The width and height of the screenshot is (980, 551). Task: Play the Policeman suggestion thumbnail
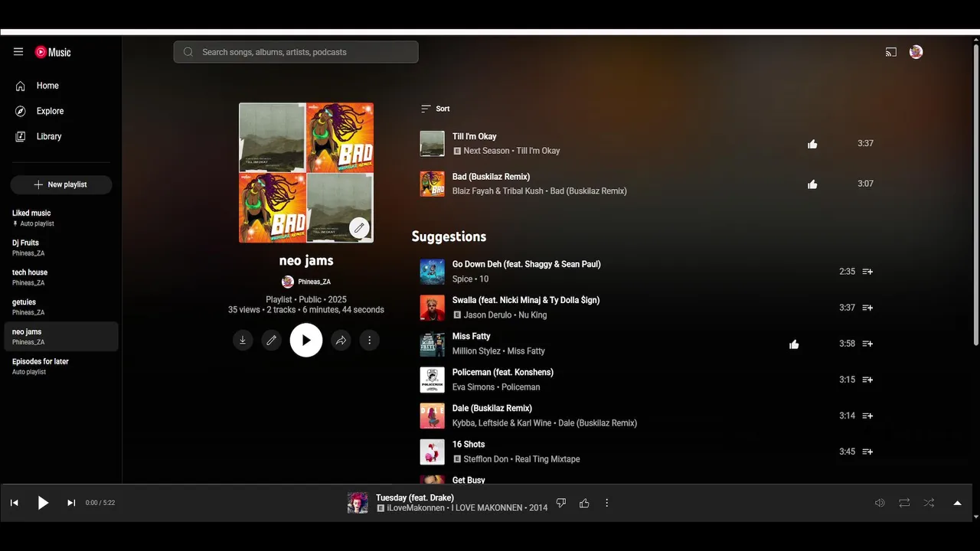click(x=432, y=380)
